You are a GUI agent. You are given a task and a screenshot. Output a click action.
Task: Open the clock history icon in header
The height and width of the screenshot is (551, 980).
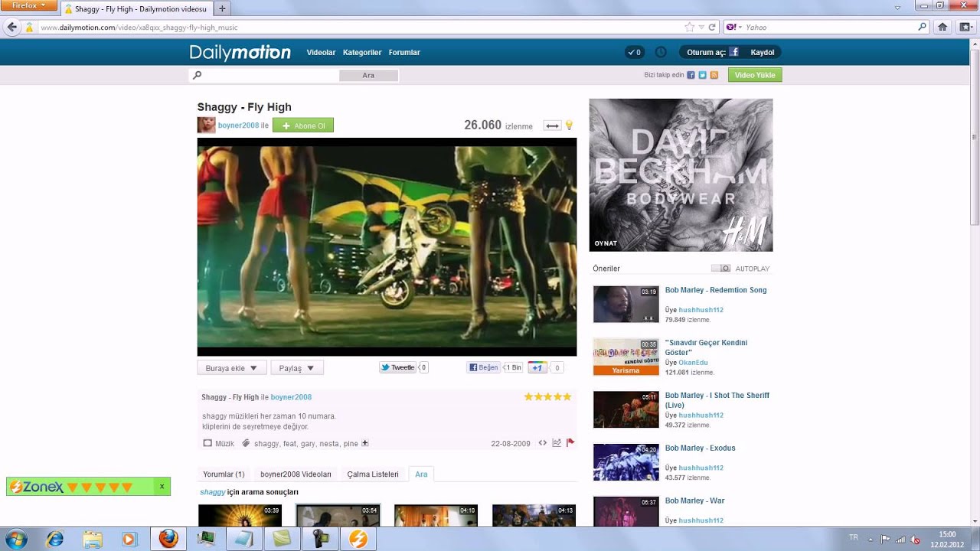click(661, 53)
